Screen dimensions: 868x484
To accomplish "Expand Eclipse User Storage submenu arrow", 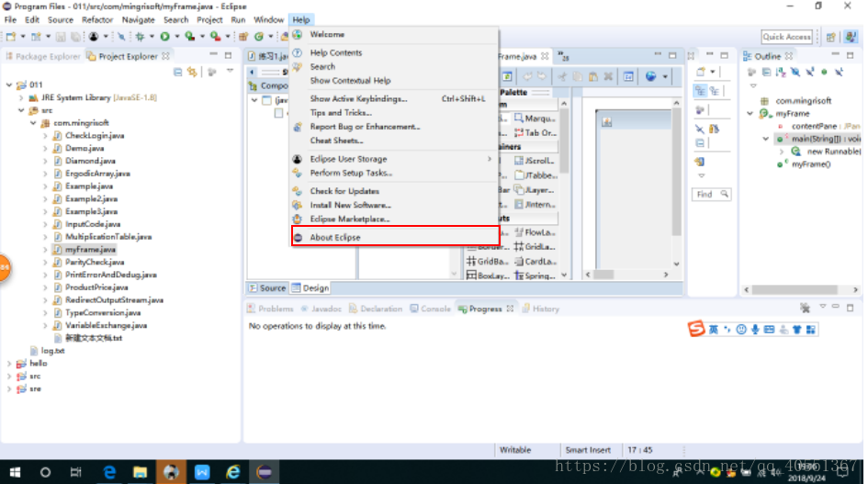I will (x=490, y=159).
